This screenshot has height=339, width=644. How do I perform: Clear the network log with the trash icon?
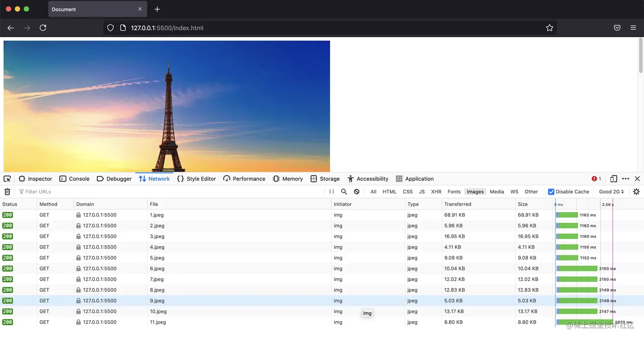pyautogui.click(x=7, y=191)
